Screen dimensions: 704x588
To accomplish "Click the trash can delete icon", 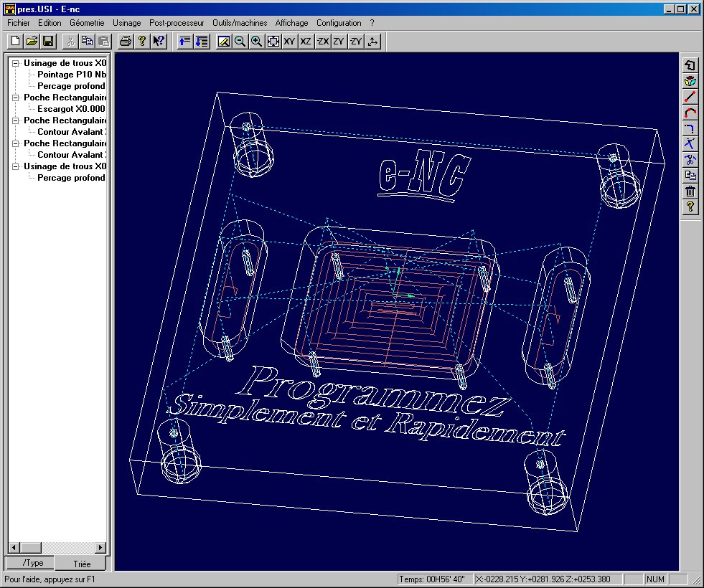I will [690, 191].
